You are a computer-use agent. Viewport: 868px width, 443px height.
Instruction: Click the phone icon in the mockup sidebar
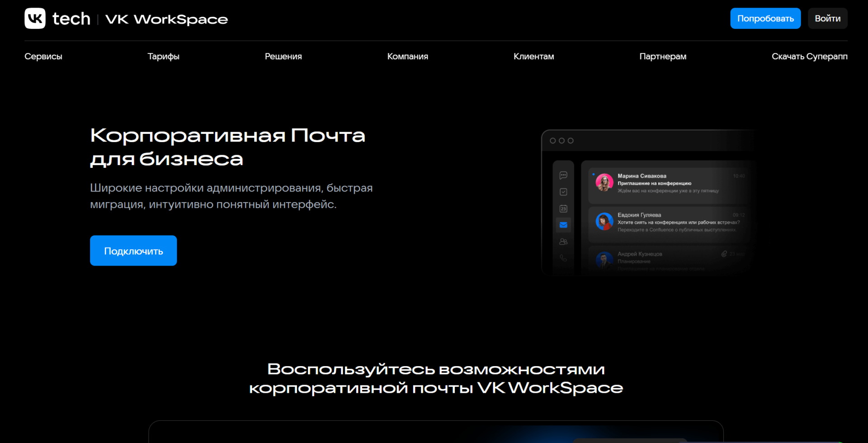[x=563, y=258]
